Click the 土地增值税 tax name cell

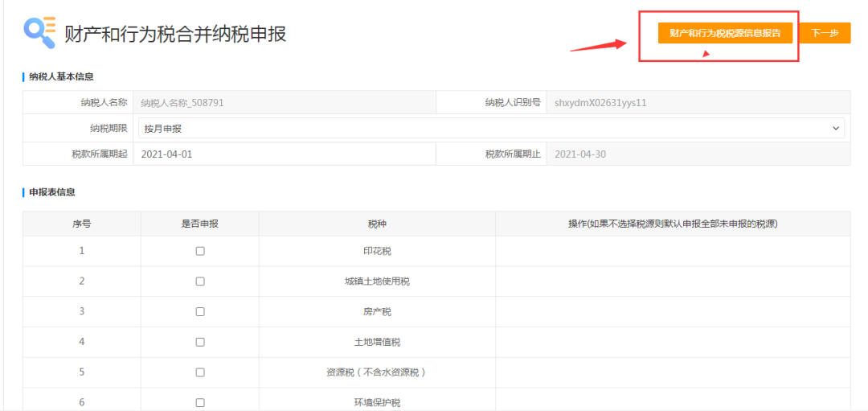pyautogui.click(x=377, y=342)
